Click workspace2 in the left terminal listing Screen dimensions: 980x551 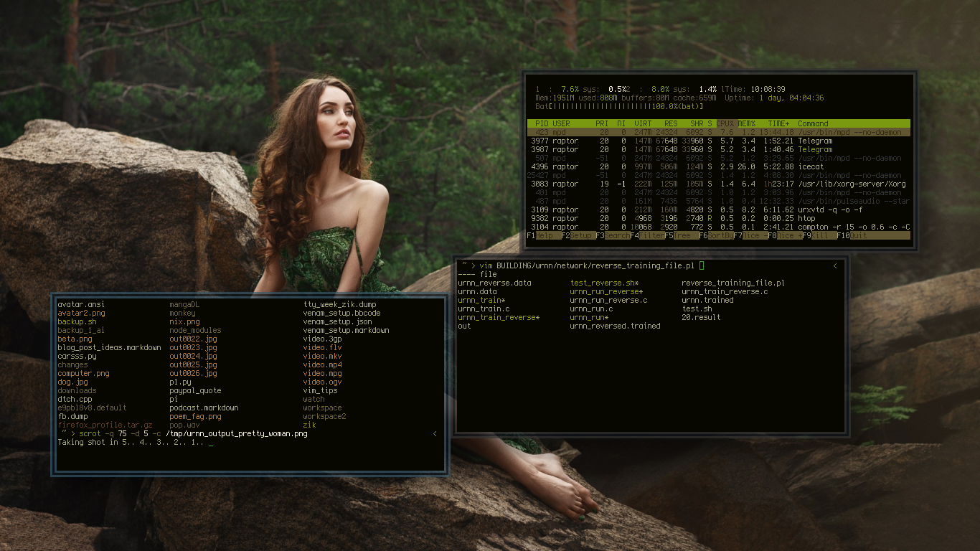tap(324, 416)
